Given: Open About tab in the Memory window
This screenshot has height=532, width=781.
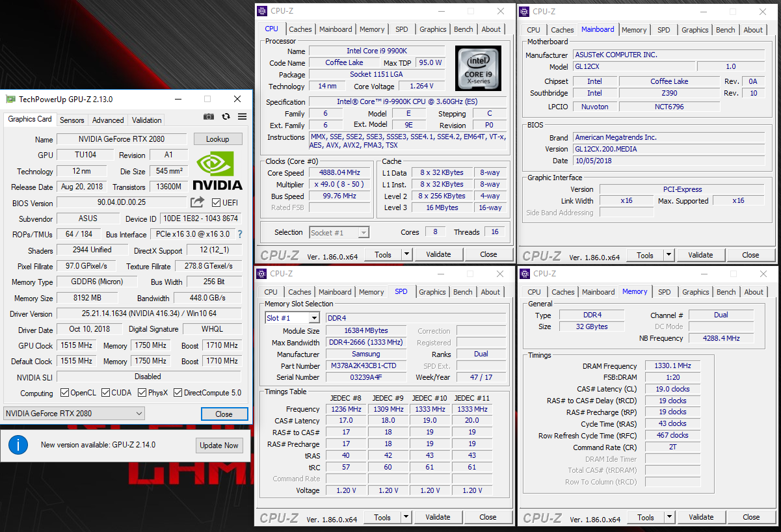Looking at the screenshot, I should tap(754, 292).
